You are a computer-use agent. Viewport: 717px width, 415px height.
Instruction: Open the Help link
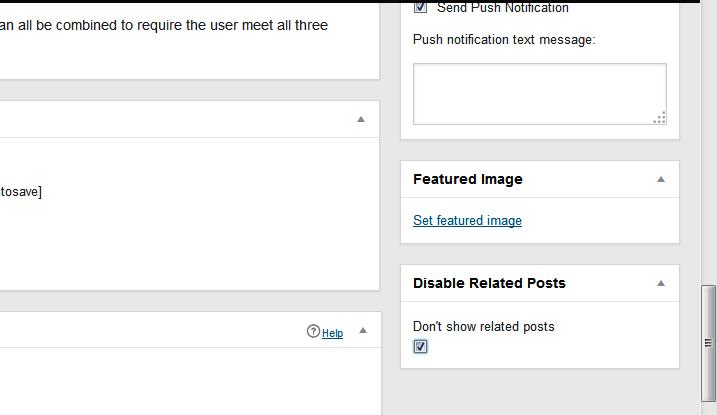(332, 333)
